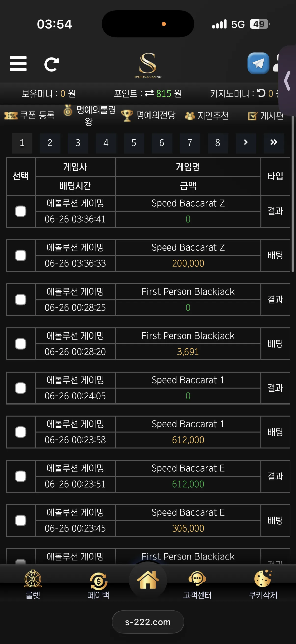Viewport: 296px width, 644px height.
Task: Go to page 3 of results
Action: click(78, 143)
